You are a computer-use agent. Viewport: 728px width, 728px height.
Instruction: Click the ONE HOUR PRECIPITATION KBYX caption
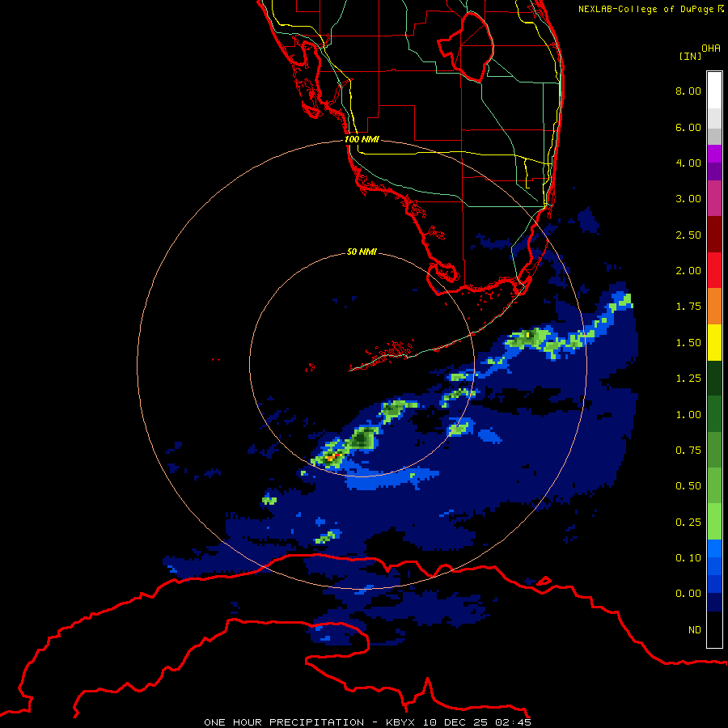click(x=367, y=722)
